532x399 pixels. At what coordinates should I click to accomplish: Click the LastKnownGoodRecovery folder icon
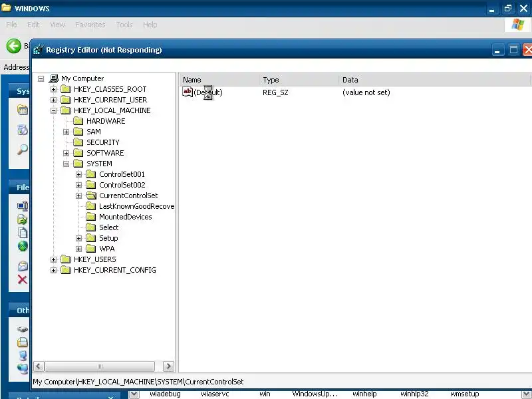(91, 206)
